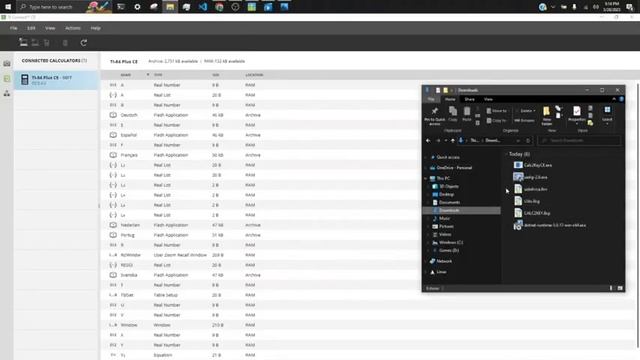This screenshot has width=640, height=360.
Task: Click the Search Downloads box
Action: click(x=580, y=140)
